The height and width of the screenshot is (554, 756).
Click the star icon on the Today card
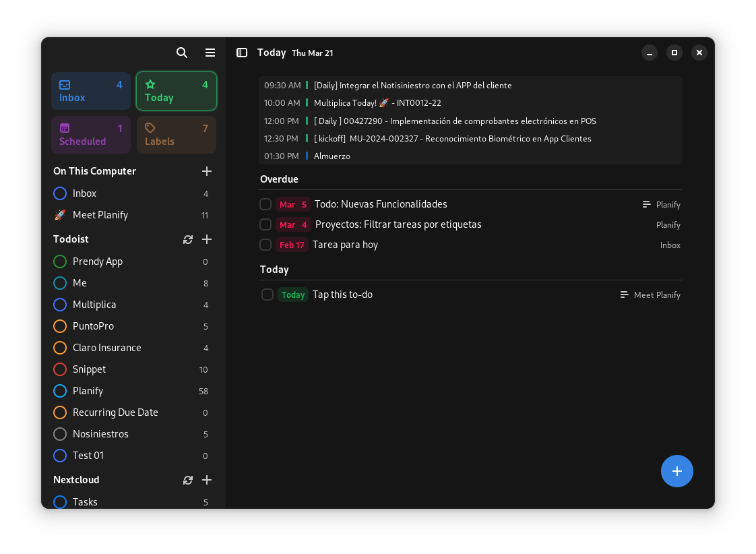pyautogui.click(x=150, y=84)
